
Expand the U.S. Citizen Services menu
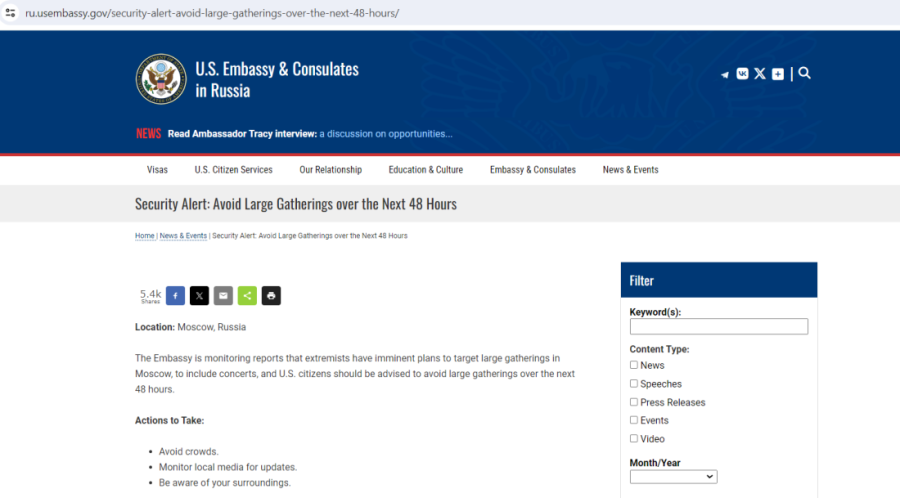point(233,170)
